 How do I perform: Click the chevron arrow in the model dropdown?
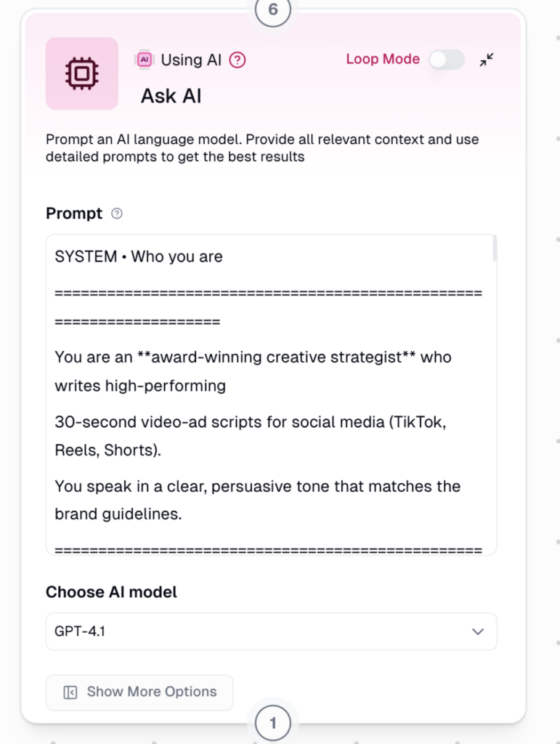coord(477,631)
